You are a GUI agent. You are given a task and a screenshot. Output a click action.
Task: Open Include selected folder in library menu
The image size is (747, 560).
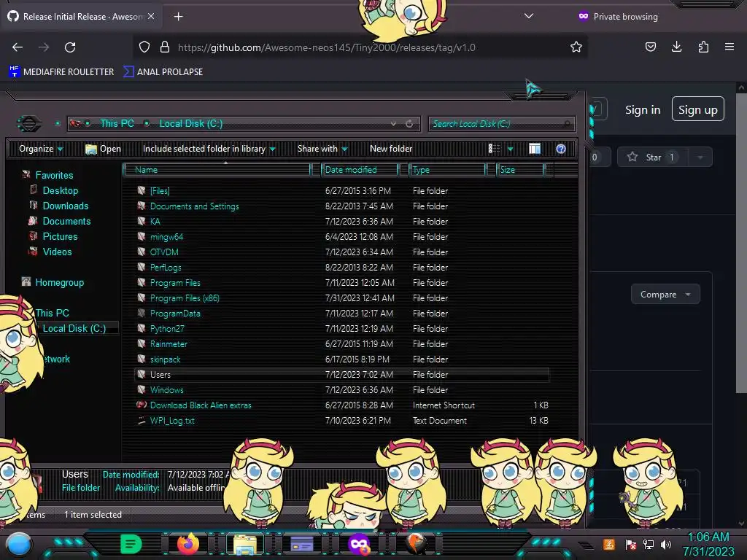click(209, 149)
